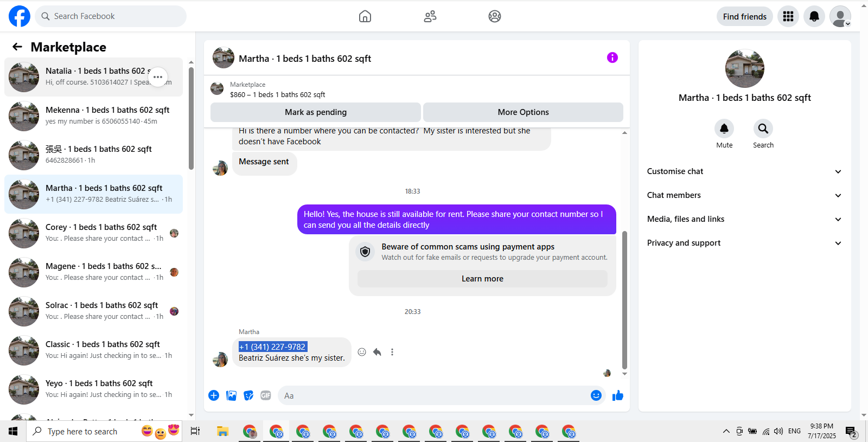The width and height of the screenshot is (868, 442).
Task: Click the Windows taskbar search box
Action: 104,431
